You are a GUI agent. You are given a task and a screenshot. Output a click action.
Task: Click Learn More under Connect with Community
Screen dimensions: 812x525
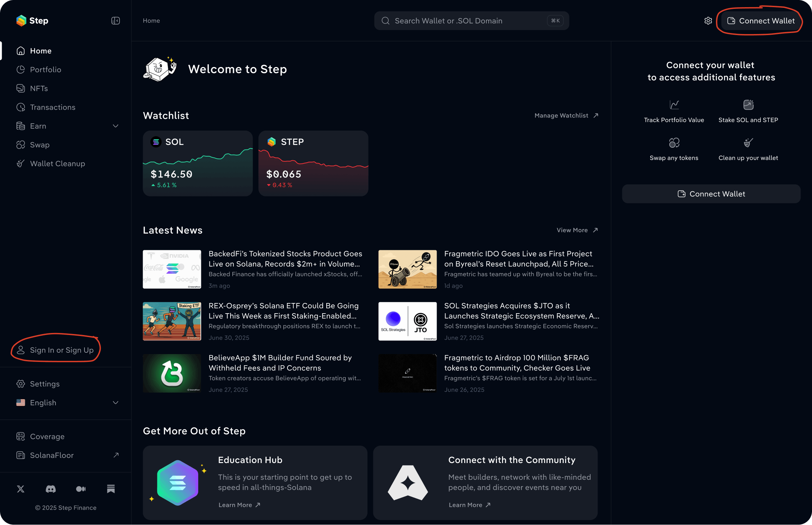point(470,505)
